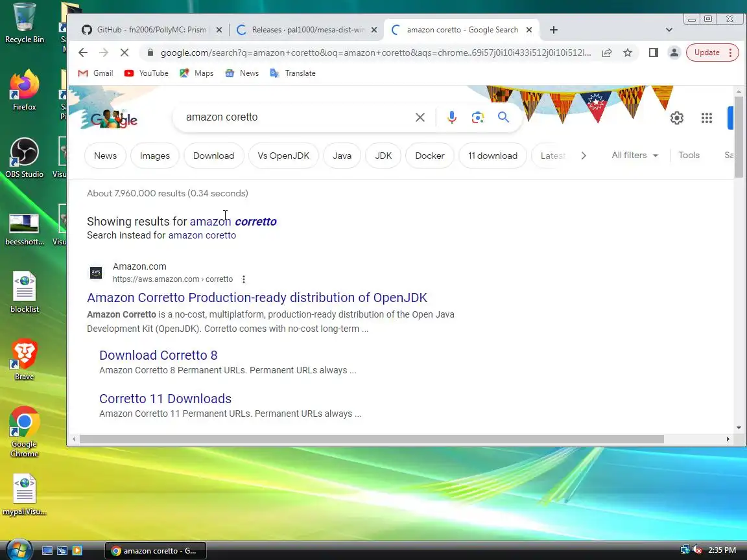The width and height of the screenshot is (747, 560).
Task: Open Gmail bookmark
Action: point(95,73)
